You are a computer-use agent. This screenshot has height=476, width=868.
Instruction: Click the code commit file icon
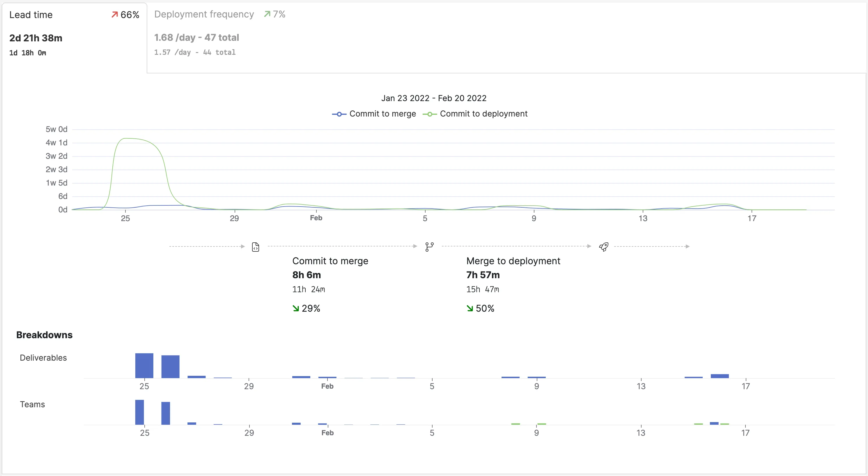(x=256, y=247)
